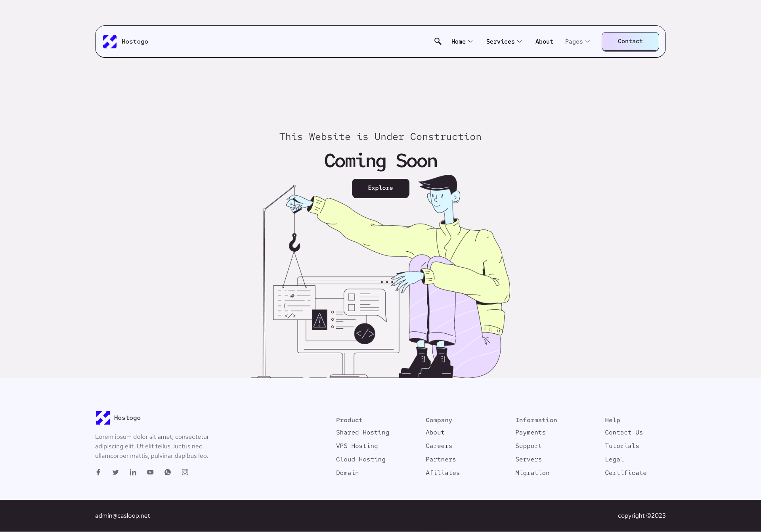Image resolution: width=761 pixels, height=532 pixels.
Task: Expand the Pages dropdown menu
Action: (x=577, y=42)
